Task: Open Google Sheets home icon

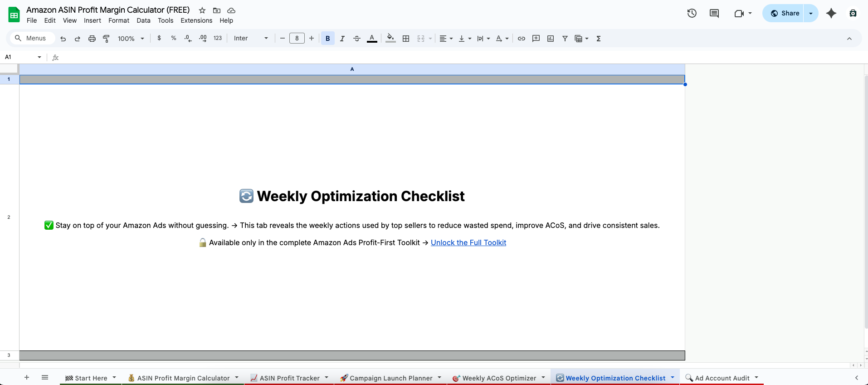Action: click(x=14, y=15)
